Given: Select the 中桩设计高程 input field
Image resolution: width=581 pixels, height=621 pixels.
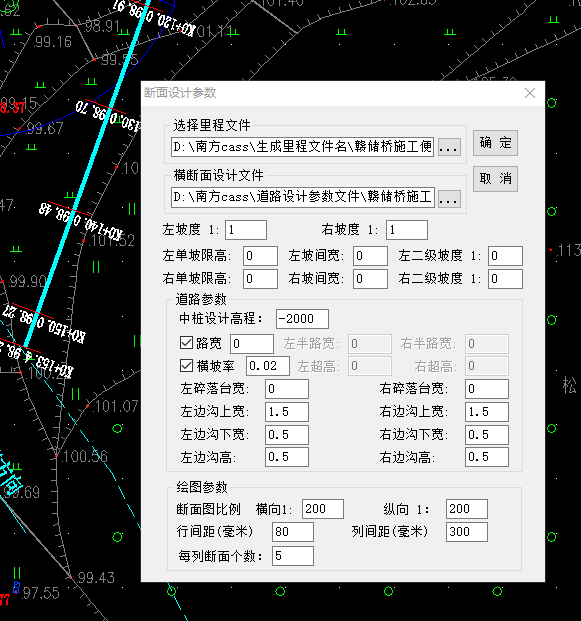Looking at the screenshot, I should tap(302, 319).
